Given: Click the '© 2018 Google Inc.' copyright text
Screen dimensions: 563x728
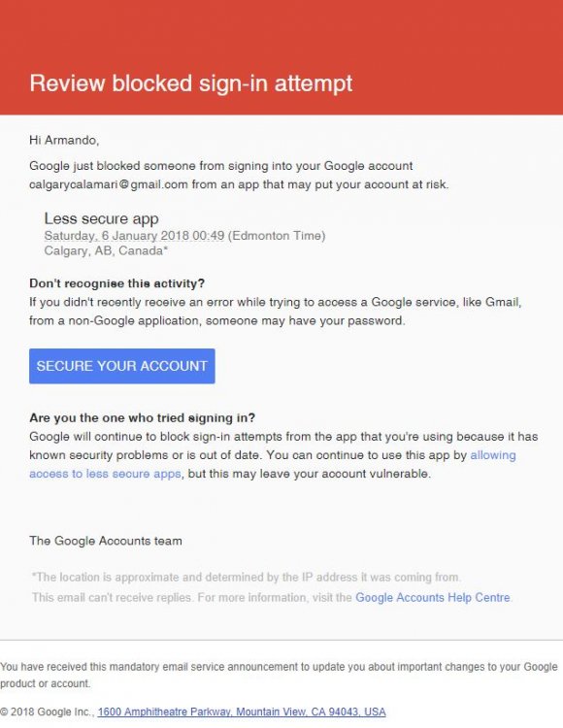Looking at the screenshot, I should pyautogui.click(x=48, y=711).
